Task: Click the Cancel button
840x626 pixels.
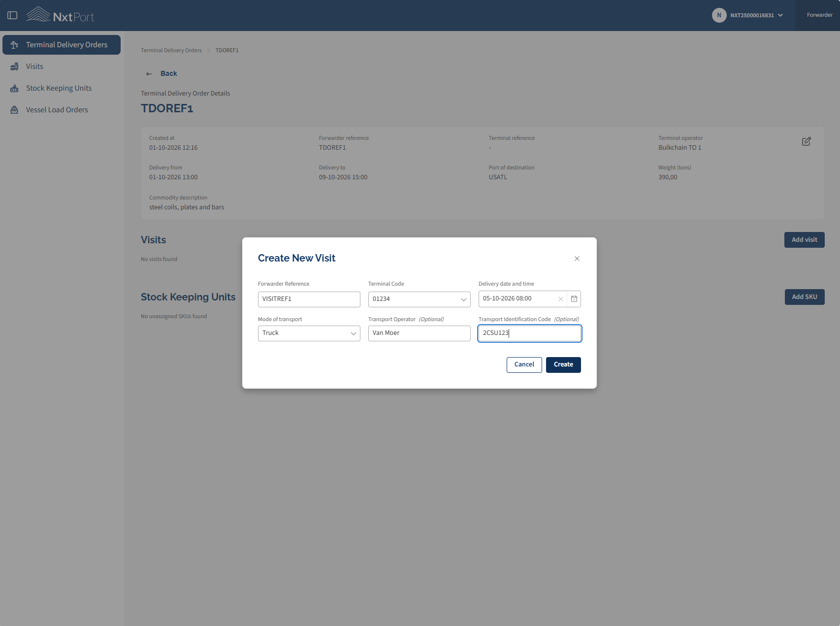Action: click(x=524, y=365)
